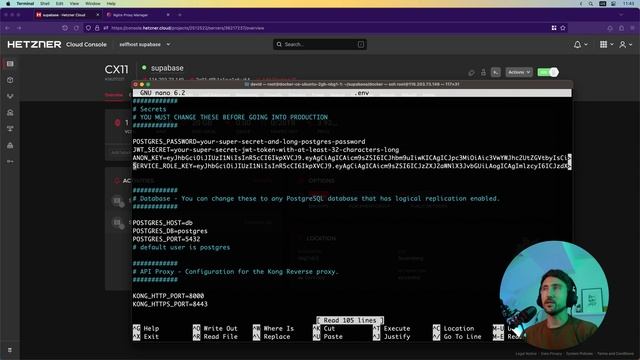This screenshot has height=360, width=640.
Task: Click the POSTGRES_PORT=5432 line
Action: coord(166,239)
